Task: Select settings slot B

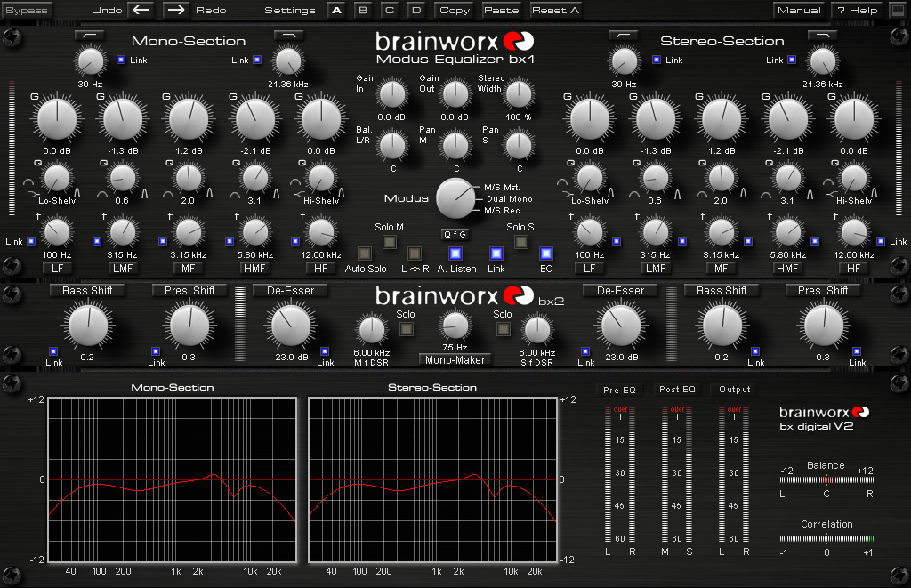Action: (363, 11)
